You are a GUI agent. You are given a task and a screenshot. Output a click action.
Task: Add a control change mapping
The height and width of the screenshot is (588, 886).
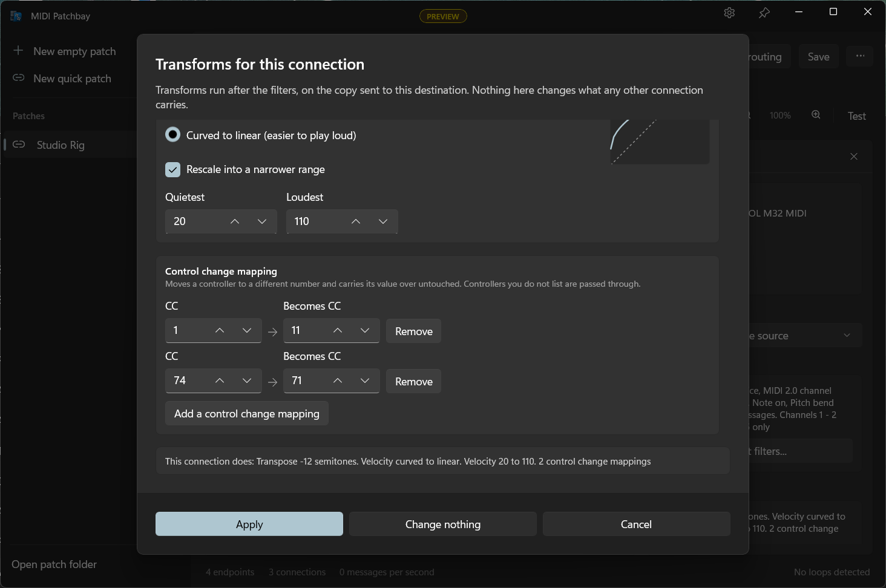pos(247,413)
